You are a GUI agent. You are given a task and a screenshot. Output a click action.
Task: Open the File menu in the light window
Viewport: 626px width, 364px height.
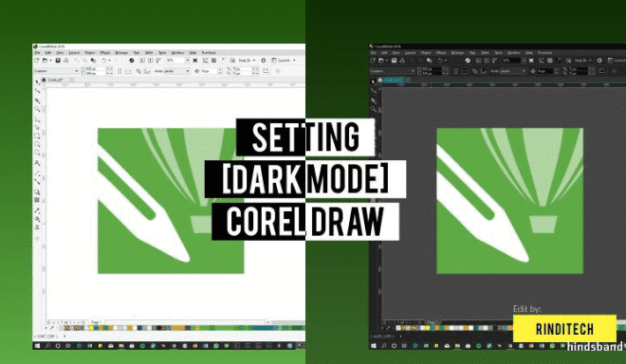(37, 53)
